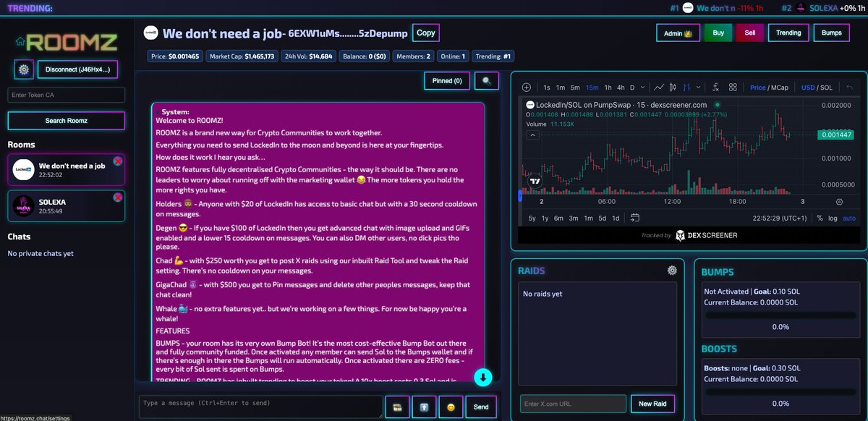The image size is (868, 421).
Task: Open the Trending button
Action: pos(788,33)
